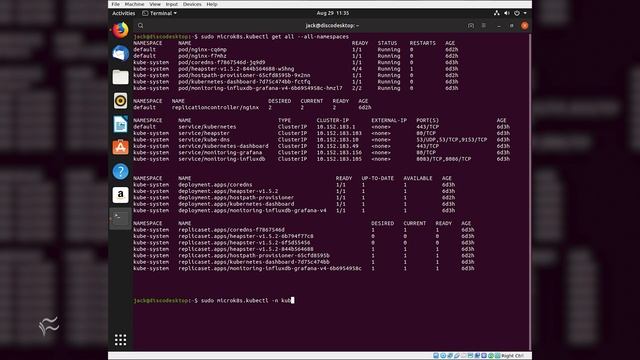640x360 pixels.
Task: Click the pod/kubernetes-dashboard pod row
Action: pos(296,82)
